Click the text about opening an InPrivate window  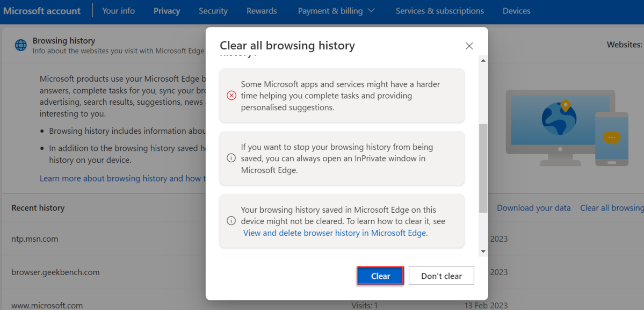tap(337, 158)
